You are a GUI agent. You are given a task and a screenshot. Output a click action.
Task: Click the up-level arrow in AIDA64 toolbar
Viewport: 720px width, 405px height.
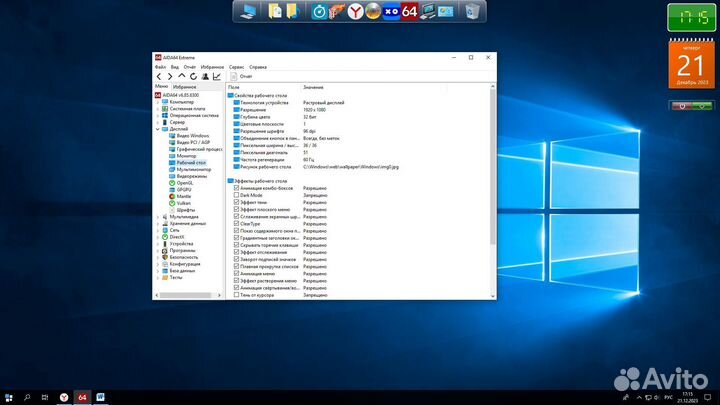point(182,76)
